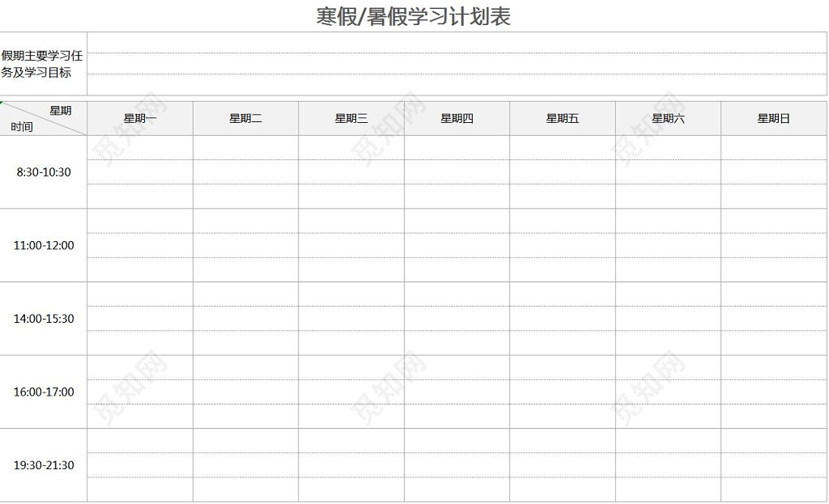The image size is (829, 504).
Task: Select the 星期日 column header
Action: click(772, 117)
